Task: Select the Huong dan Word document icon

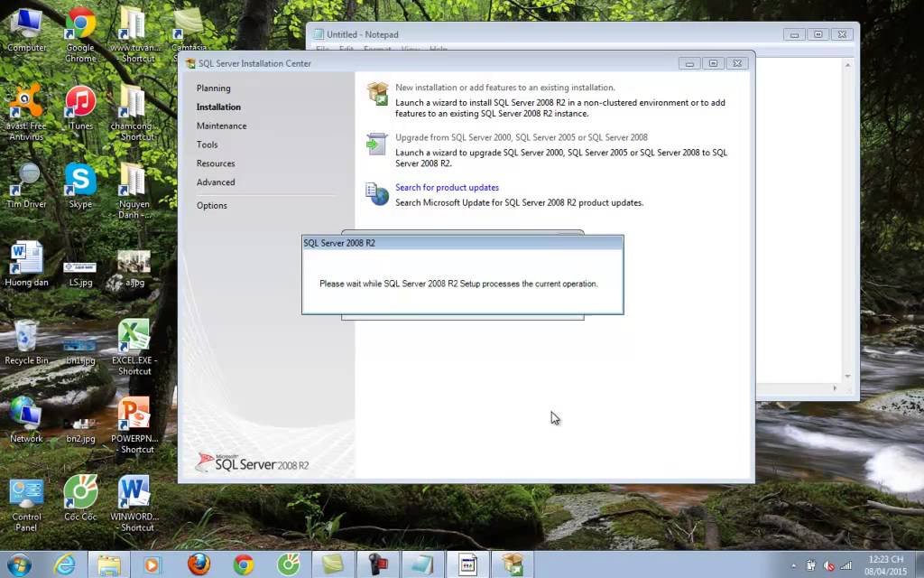Action: pos(26,264)
